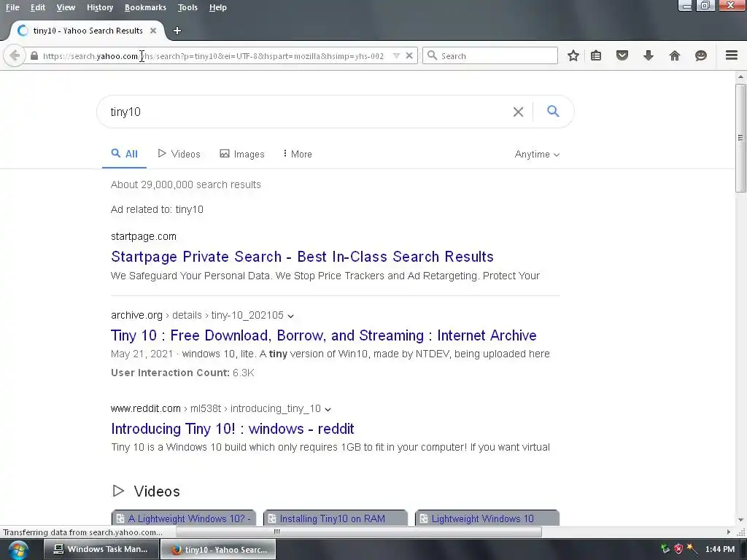
Task: Switch to Windows Task Manager taskbar button
Action: click(x=101, y=549)
